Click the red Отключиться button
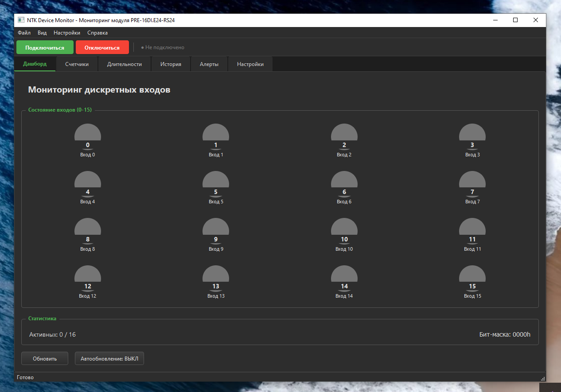The width and height of the screenshot is (561, 392). (x=102, y=47)
